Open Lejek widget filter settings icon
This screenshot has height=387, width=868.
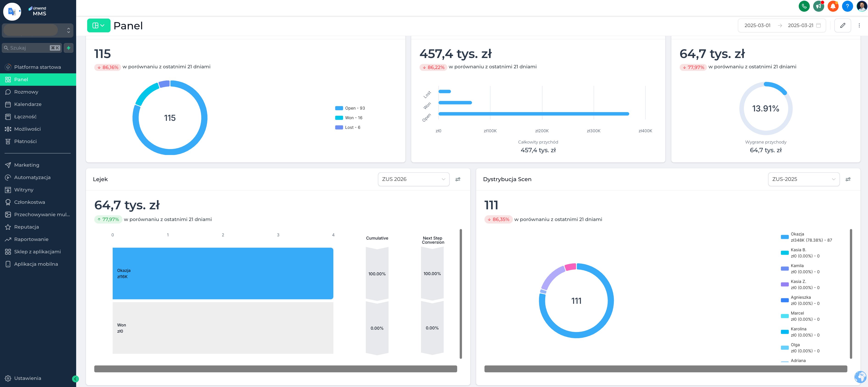tap(458, 179)
